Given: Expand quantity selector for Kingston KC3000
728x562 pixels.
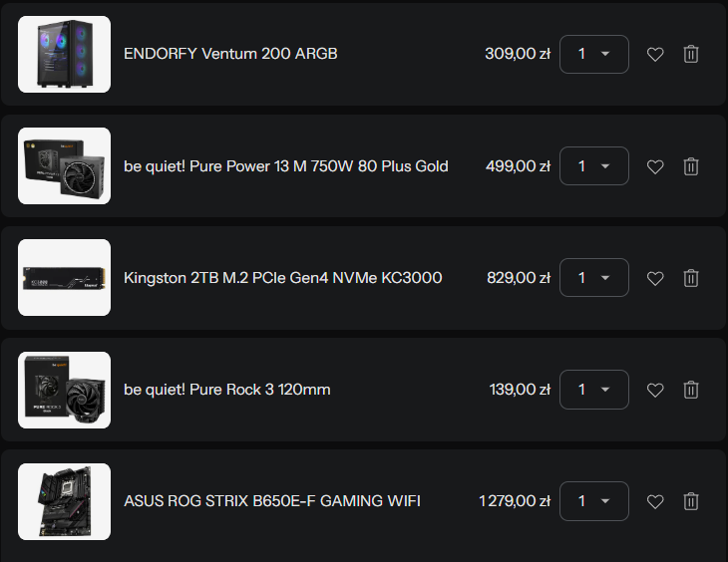Looking at the screenshot, I should tap(594, 278).
